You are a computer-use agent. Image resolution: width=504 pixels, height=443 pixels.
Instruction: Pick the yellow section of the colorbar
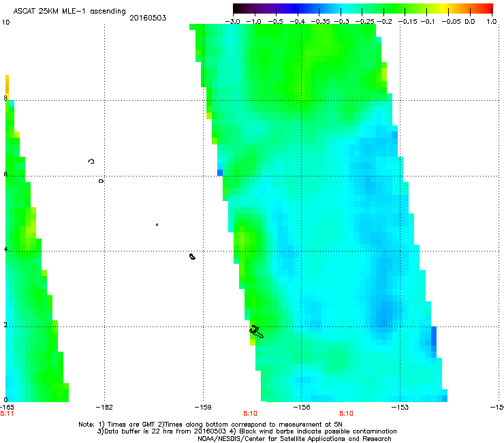coord(445,8)
